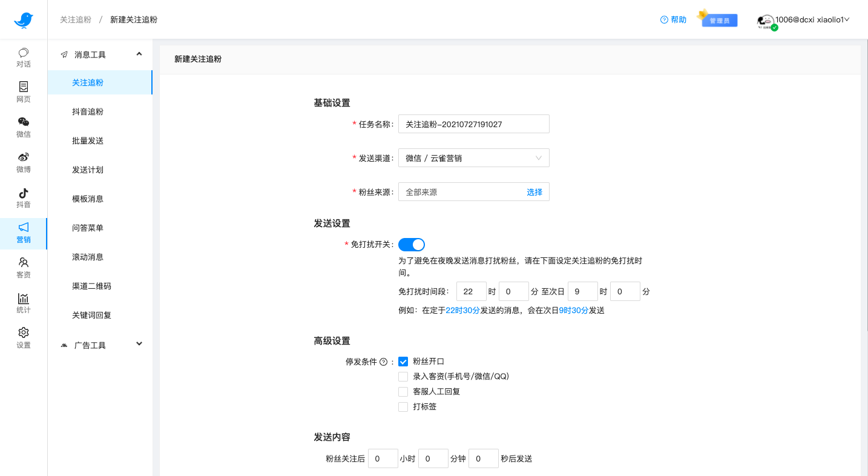The image size is (868, 476).
Task: Open the 抖音 channel panel
Action: point(23,199)
